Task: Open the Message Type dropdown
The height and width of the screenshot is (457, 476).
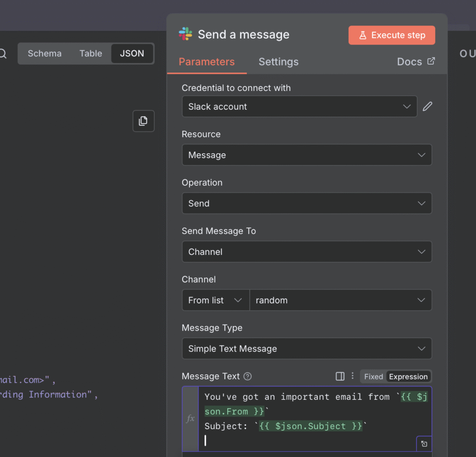Action: pos(307,348)
